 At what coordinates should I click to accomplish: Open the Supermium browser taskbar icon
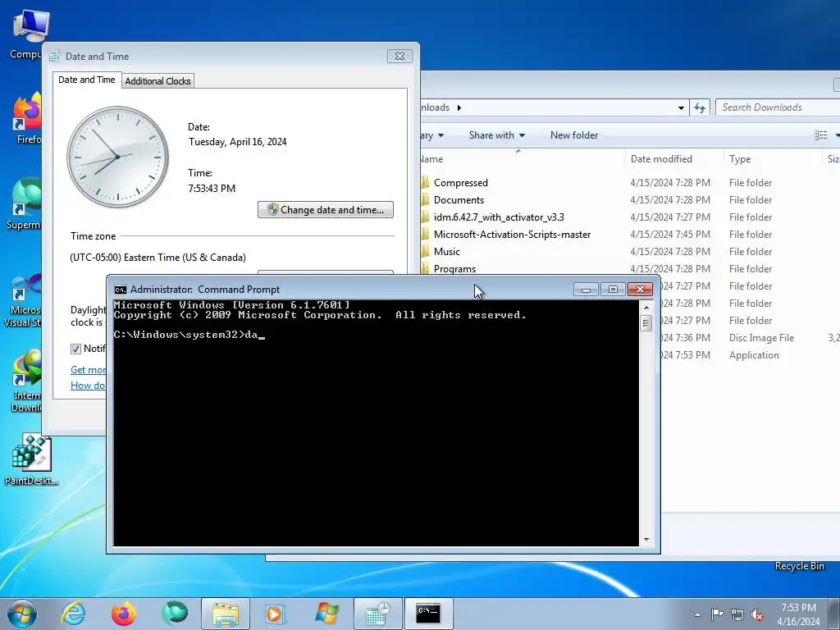pos(175,614)
